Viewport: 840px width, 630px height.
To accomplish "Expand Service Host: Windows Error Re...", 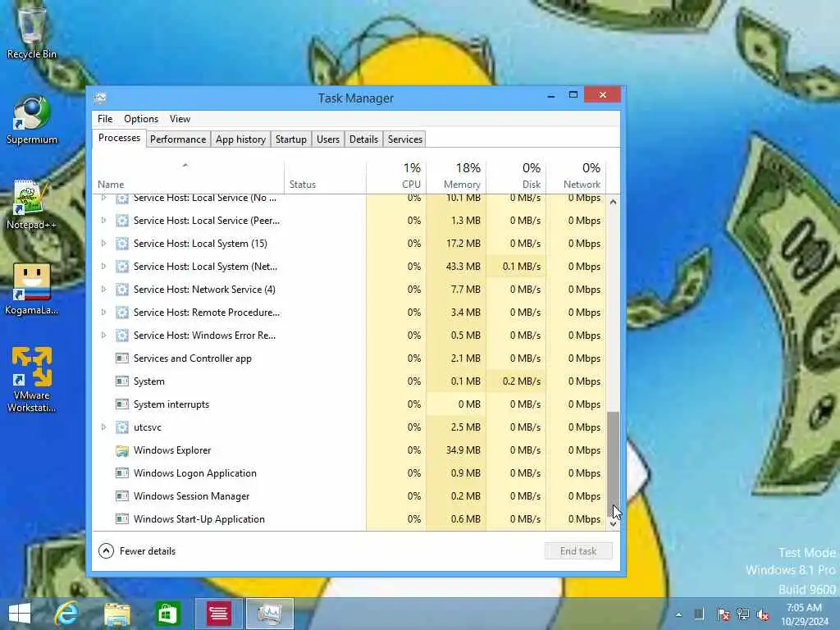I will (104, 336).
